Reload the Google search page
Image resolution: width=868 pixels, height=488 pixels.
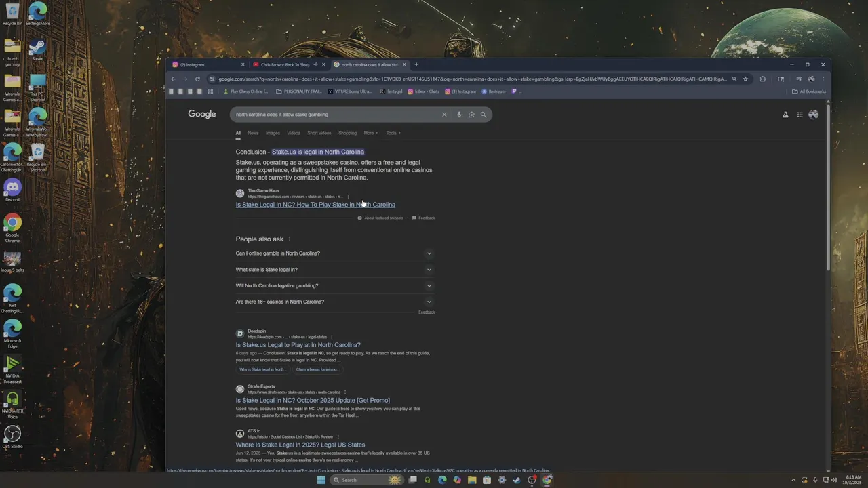coord(197,79)
